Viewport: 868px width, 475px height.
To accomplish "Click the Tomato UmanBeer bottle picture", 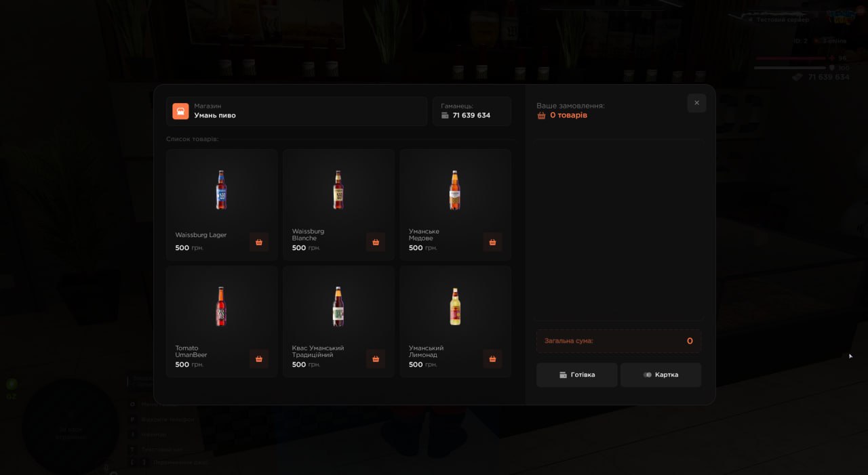I will coord(221,306).
